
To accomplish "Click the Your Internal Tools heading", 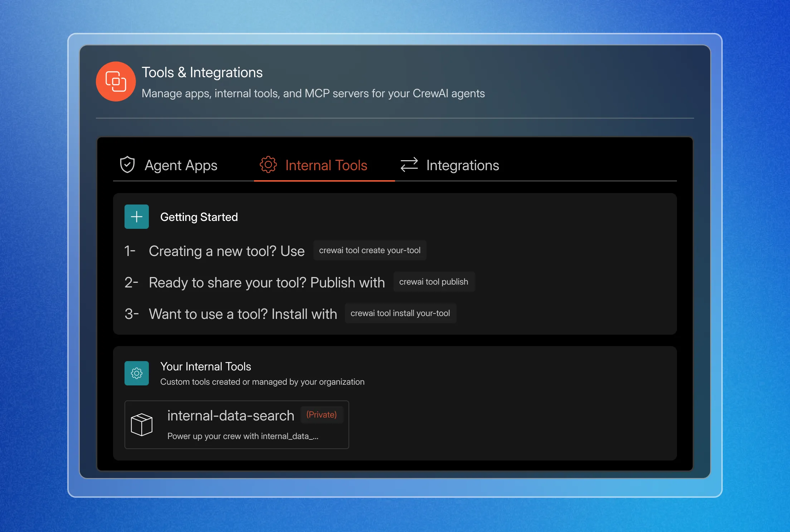I will (206, 366).
